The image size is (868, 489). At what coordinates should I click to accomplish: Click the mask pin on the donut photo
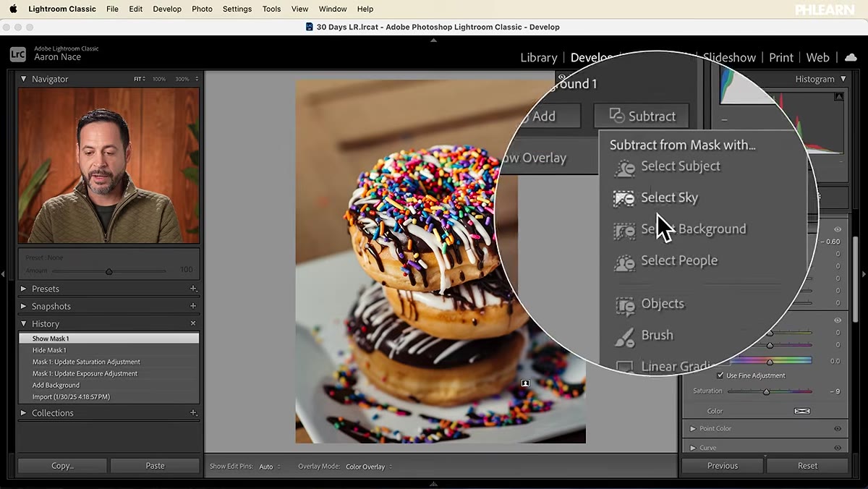[x=526, y=383]
